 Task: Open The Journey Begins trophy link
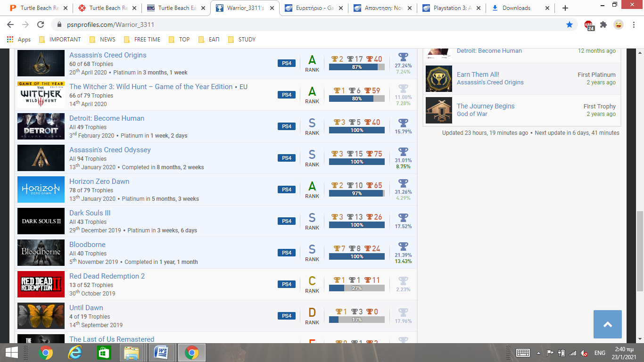tap(486, 106)
